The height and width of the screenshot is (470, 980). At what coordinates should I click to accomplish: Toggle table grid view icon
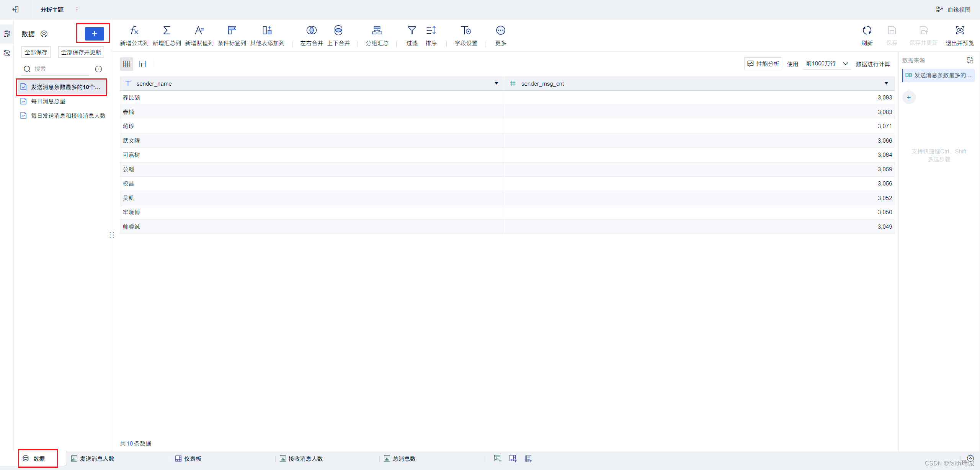(127, 63)
